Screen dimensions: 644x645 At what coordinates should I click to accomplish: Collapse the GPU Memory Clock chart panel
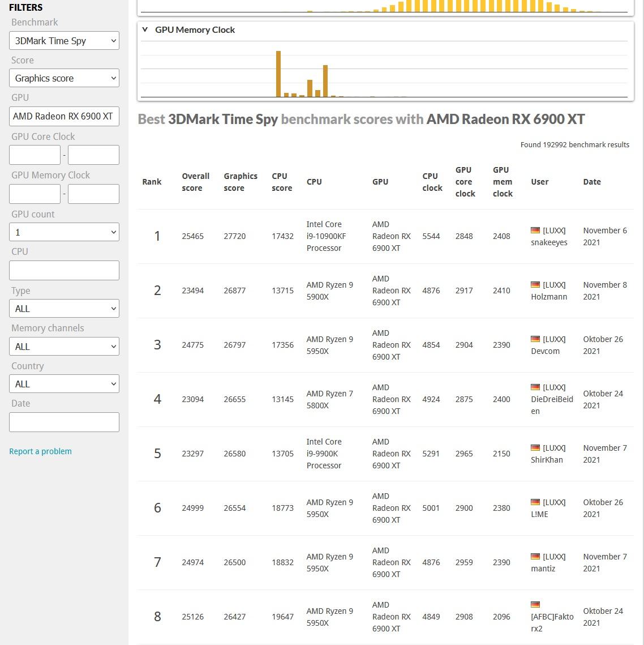[x=145, y=29]
